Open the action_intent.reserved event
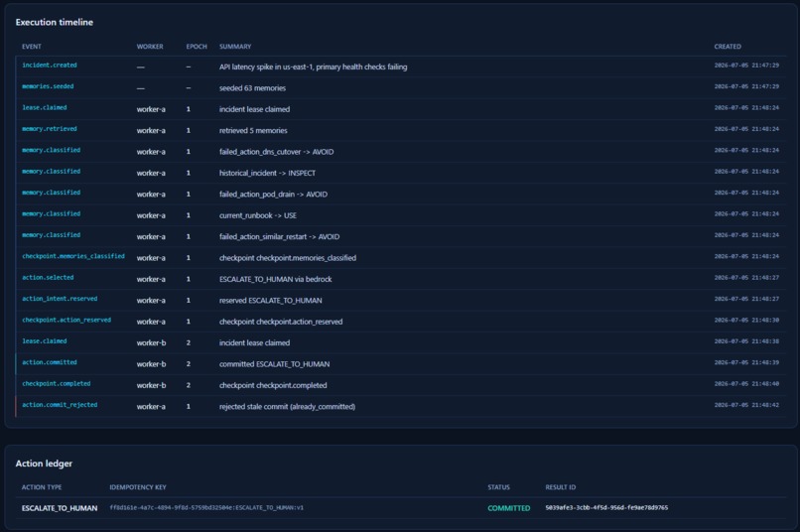Viewport: 800px width, 532px height. point(60,299)
